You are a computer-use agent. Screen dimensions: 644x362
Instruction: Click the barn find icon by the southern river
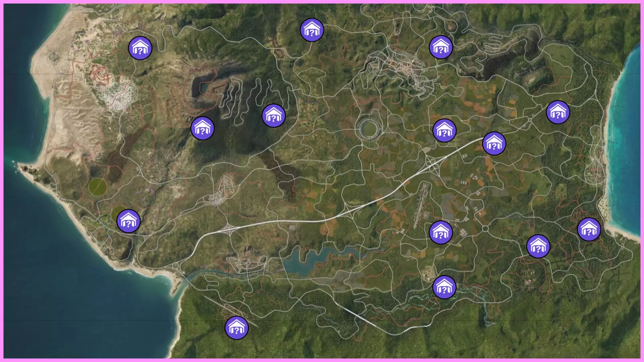tap(444, 287)
